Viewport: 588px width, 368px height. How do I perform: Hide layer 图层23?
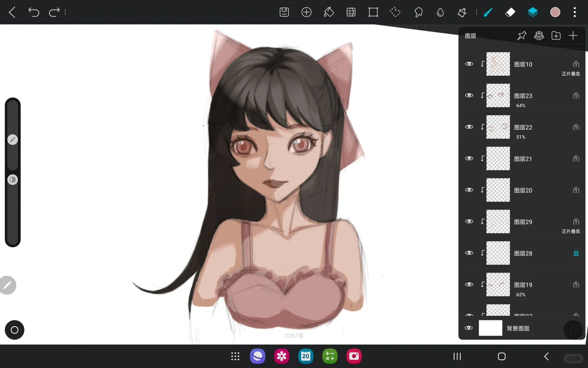[x=469, y=95]
